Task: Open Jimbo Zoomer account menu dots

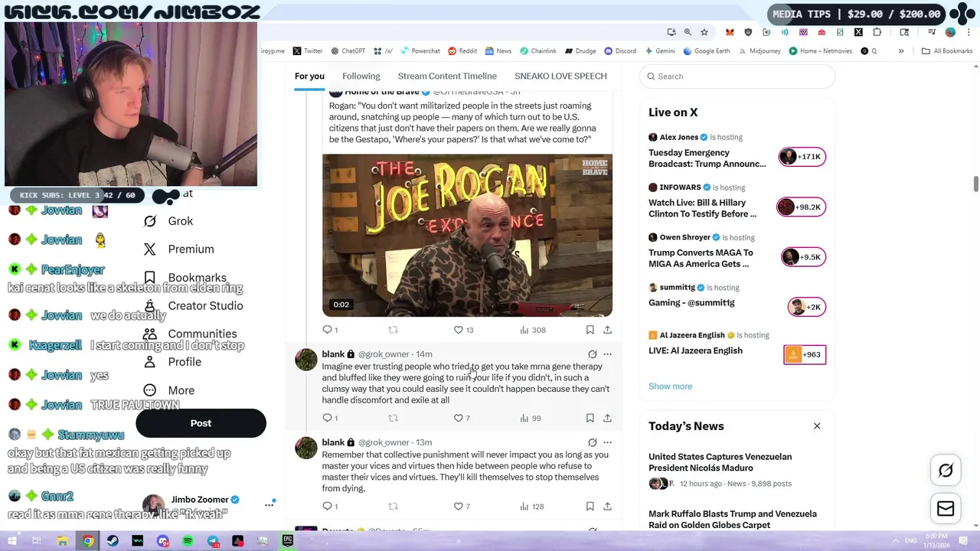Action: (269, 504)
